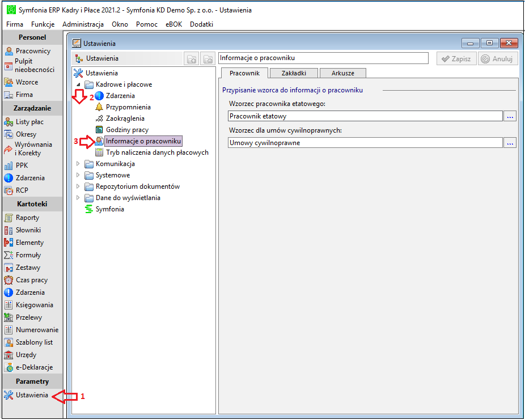Image resolution: width=525 pixels, height=420 pixels.
Task: Click the Umowy cywilnoprawne field
Action: pos(365,143)
